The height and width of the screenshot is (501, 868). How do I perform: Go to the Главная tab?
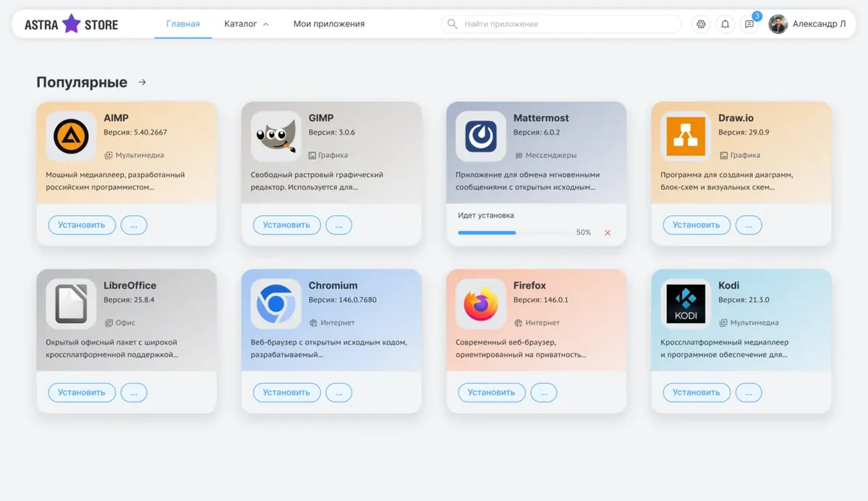click(183, 24)
